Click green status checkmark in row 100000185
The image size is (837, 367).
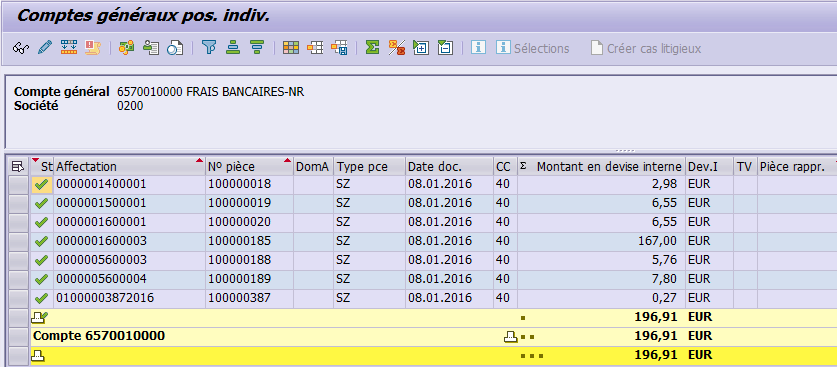41,241
